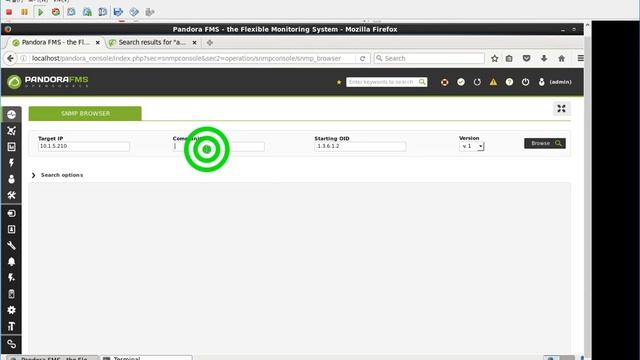Bookmark this page with the star icon

click(x=495, y=58)
